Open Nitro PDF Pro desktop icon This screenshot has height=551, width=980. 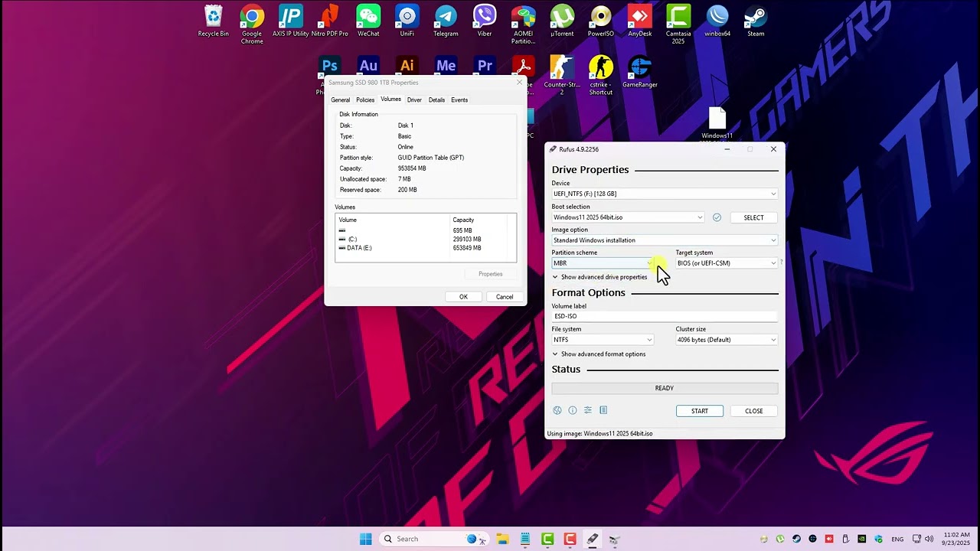pos(329,21)
